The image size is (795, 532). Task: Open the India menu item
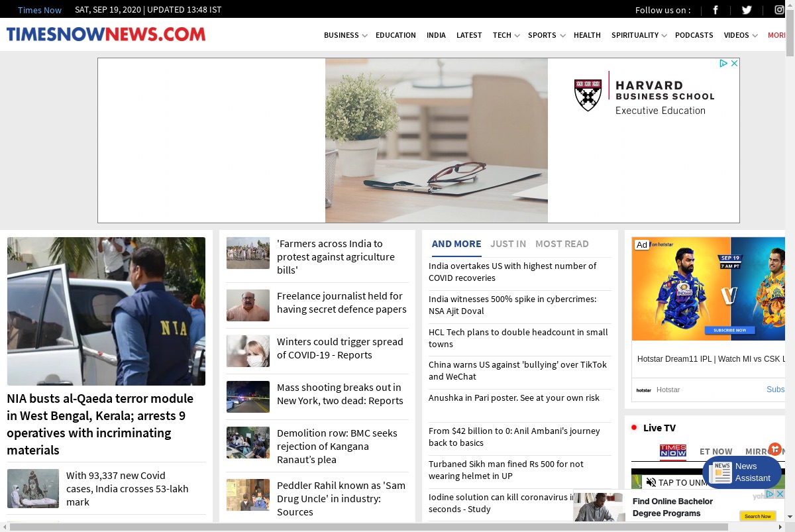click(x=436, y=35)
